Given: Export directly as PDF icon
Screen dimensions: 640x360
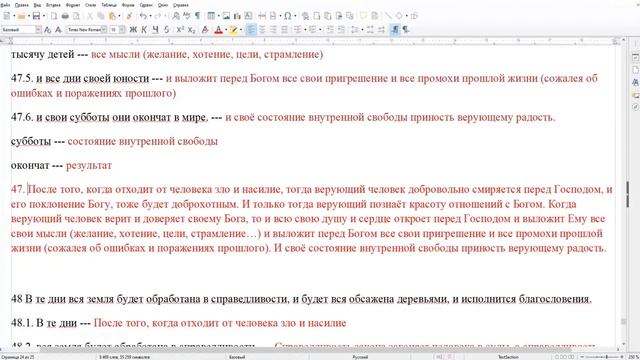Looking at the screenshot, I should coord(54,16).
